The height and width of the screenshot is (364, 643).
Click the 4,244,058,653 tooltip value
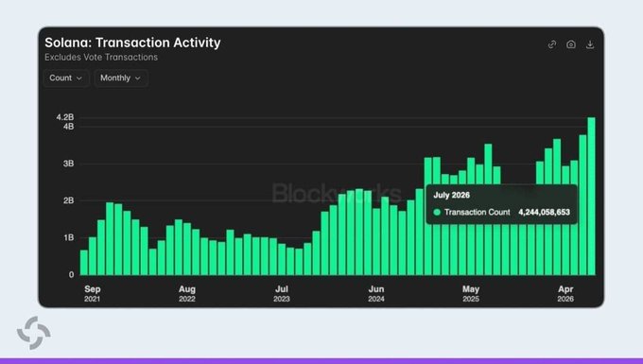(544, 212)
